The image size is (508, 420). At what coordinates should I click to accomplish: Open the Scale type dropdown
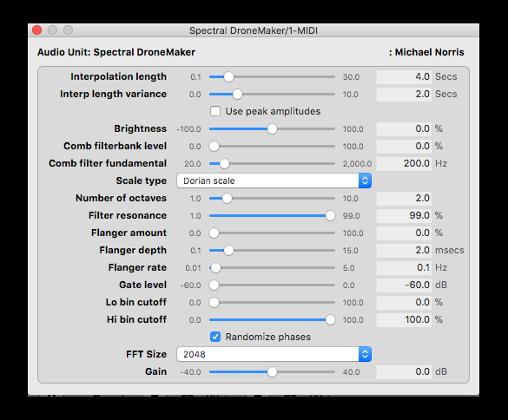[274, 180]
